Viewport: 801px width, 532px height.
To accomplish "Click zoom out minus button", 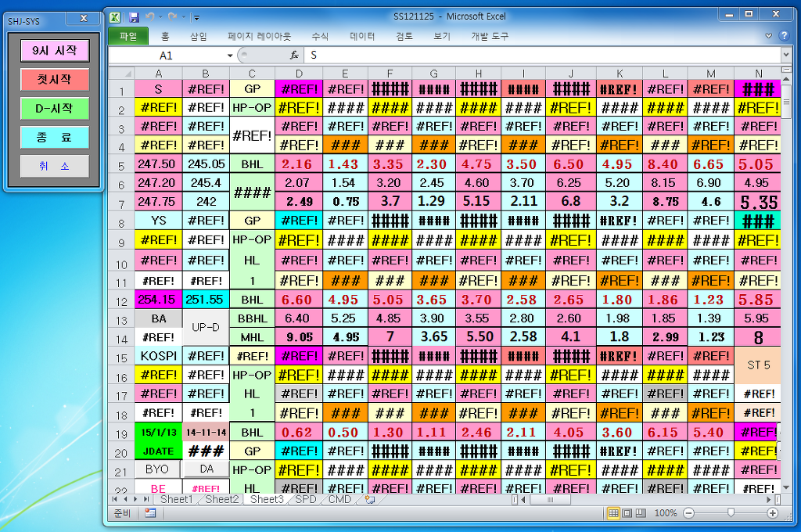I will 688,513.
